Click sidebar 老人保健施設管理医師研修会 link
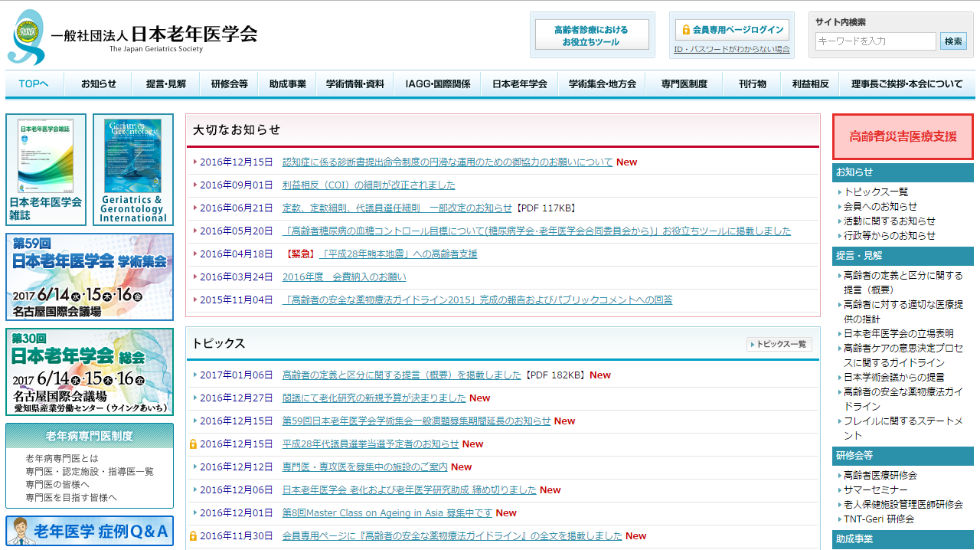 903,505
